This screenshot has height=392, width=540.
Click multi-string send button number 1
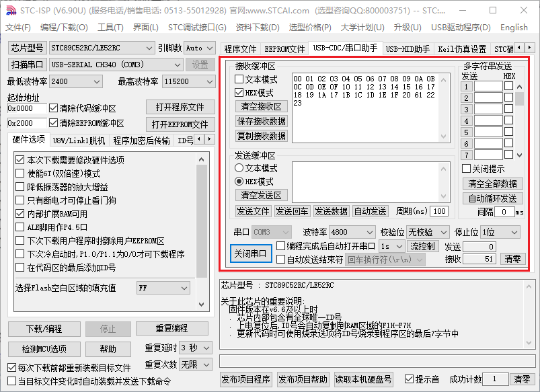point(466,86)
